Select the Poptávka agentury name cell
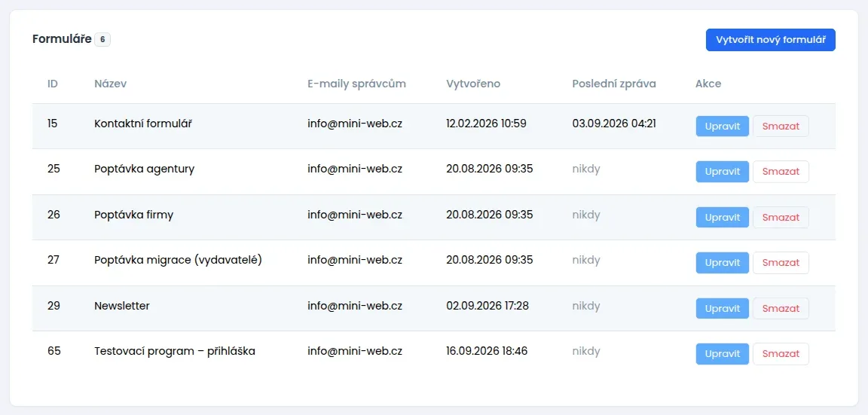Screen dimensions: 868x415 click(x=145, y=169)
